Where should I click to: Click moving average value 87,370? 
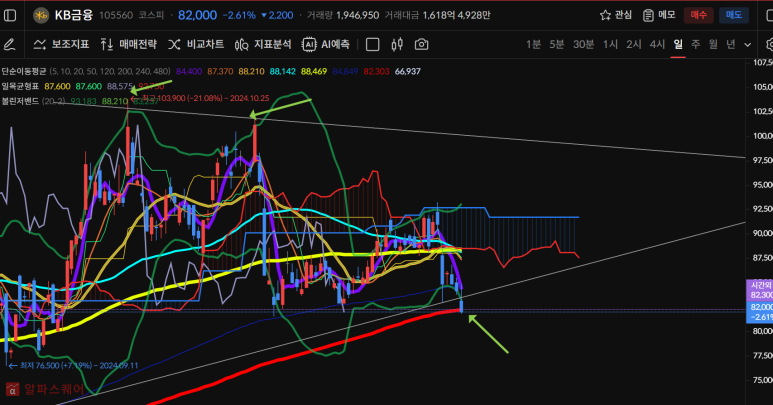click(x=220, y=71)
